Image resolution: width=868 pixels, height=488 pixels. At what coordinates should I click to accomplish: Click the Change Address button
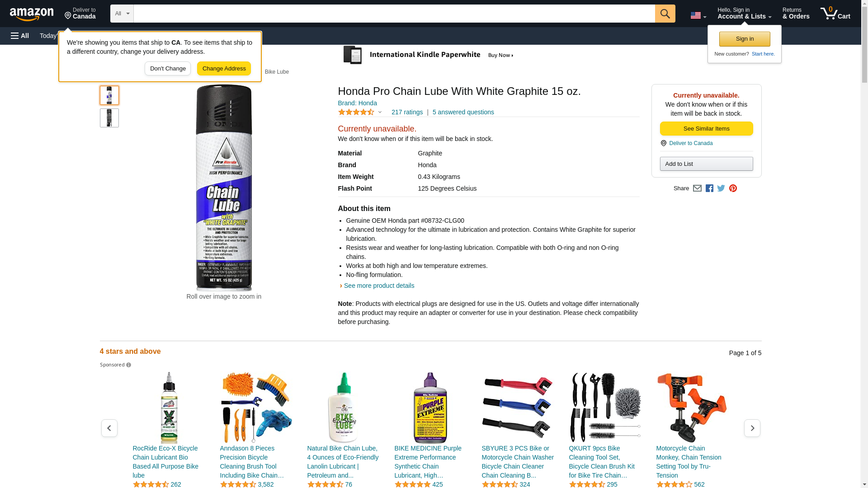pyautogui.click(x=224, y=69)
